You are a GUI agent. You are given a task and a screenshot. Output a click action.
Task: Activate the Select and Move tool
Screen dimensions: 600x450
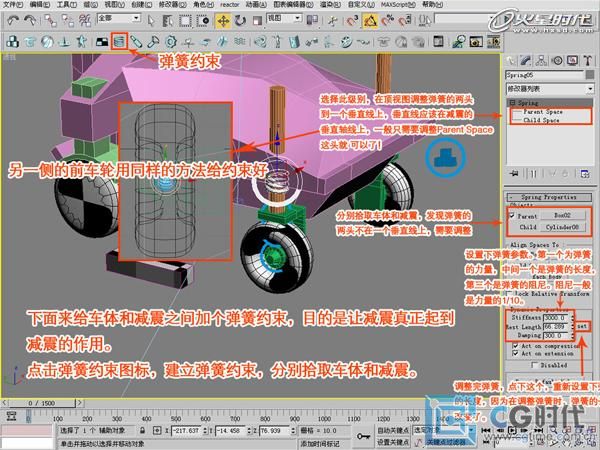point(223,21)
